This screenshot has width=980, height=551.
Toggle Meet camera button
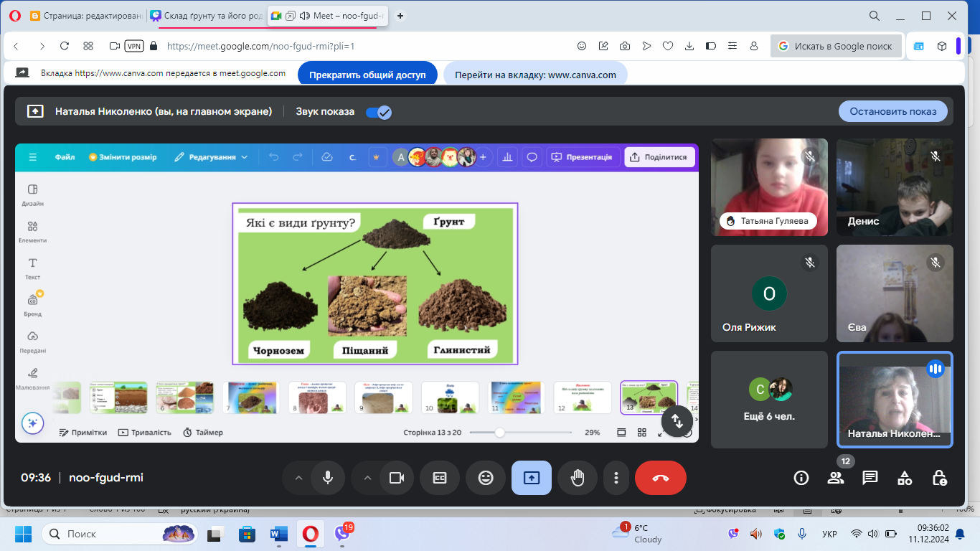point(397,478)
